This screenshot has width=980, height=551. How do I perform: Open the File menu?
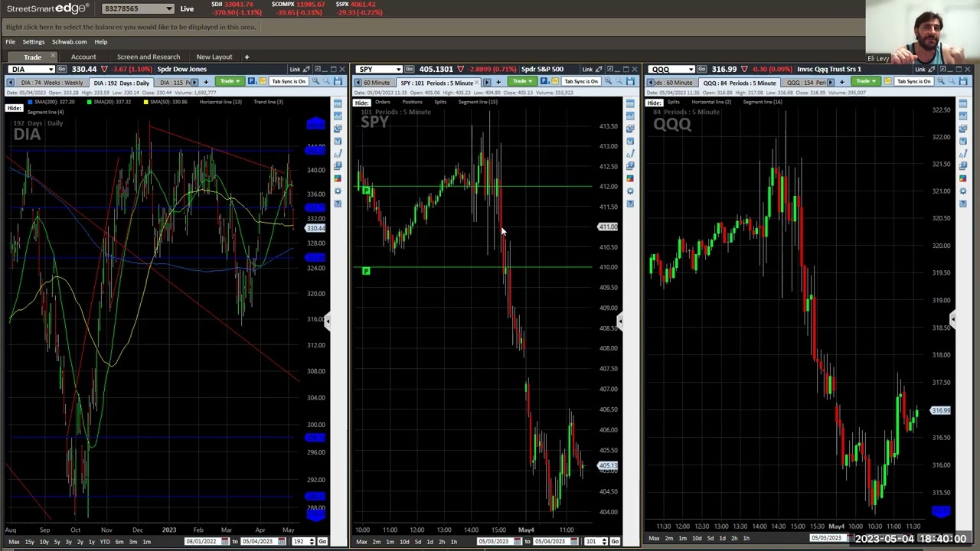tap(11, 41)
